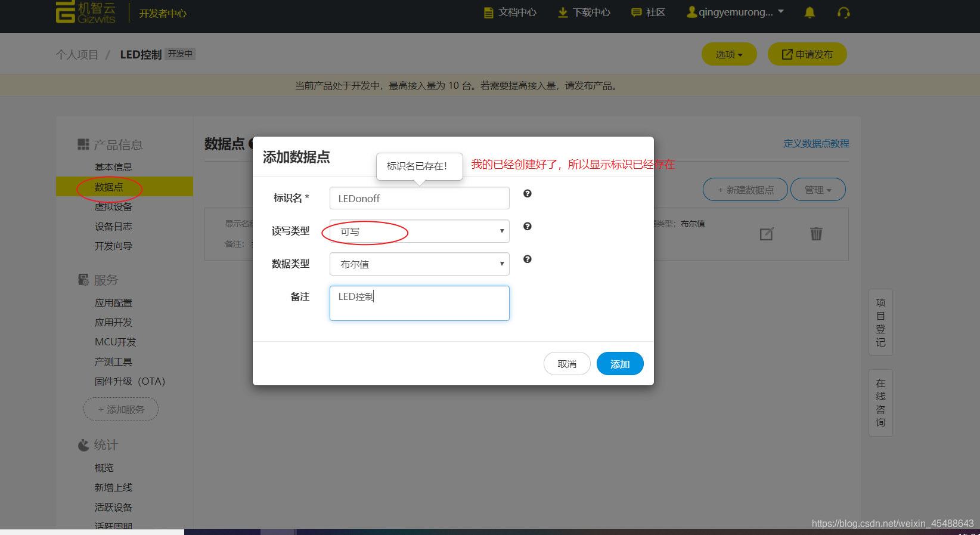Screen dimensions: 980x535
Task: Click the 备注 text area
Action: pyautogui.click(x=420, y=303)
